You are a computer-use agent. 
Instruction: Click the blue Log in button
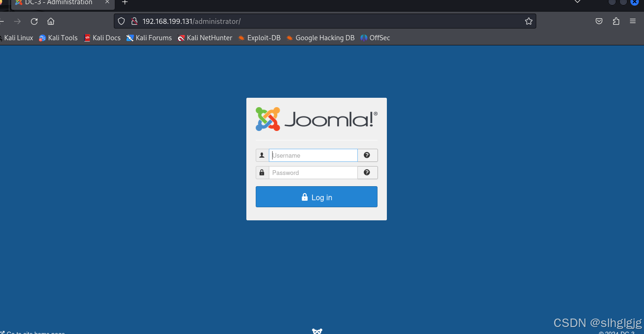click(317, 197)
